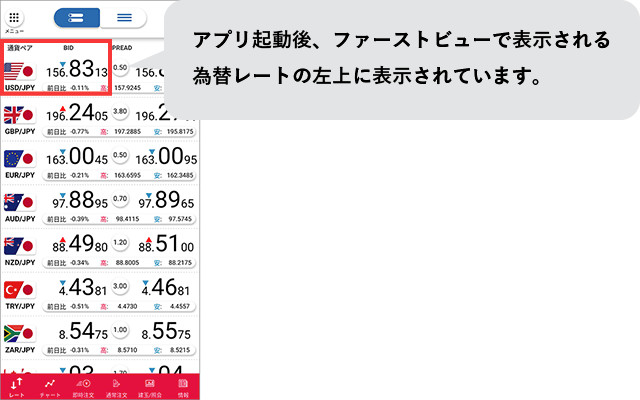640x400 pixels.
Task: Switch to the panel view toggle
Action: tap(76, 18)
